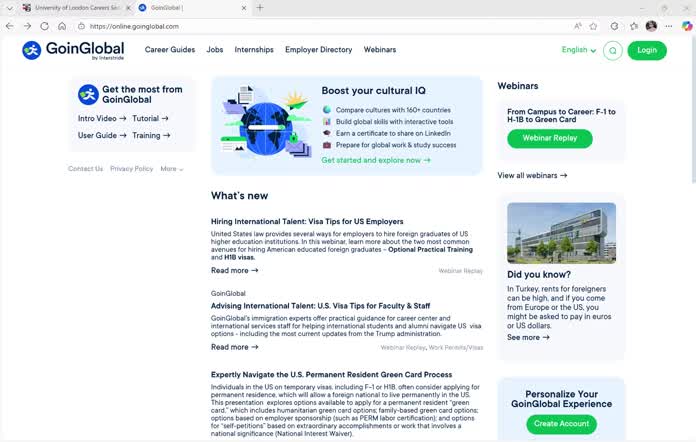This screenshot has width=696, height=442.
Task: Open the Jobs menu item
Action: 215,50
